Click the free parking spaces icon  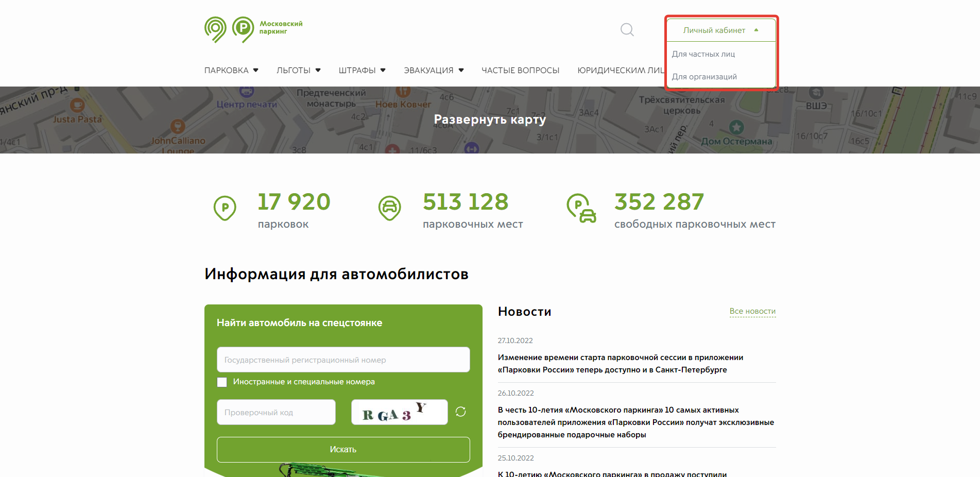[x=581, y=208]
